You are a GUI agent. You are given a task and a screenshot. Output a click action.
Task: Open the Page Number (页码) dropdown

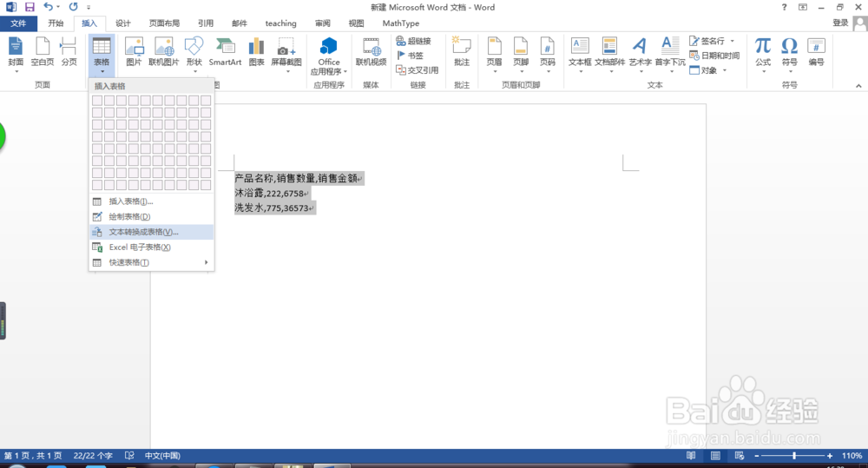548,55
